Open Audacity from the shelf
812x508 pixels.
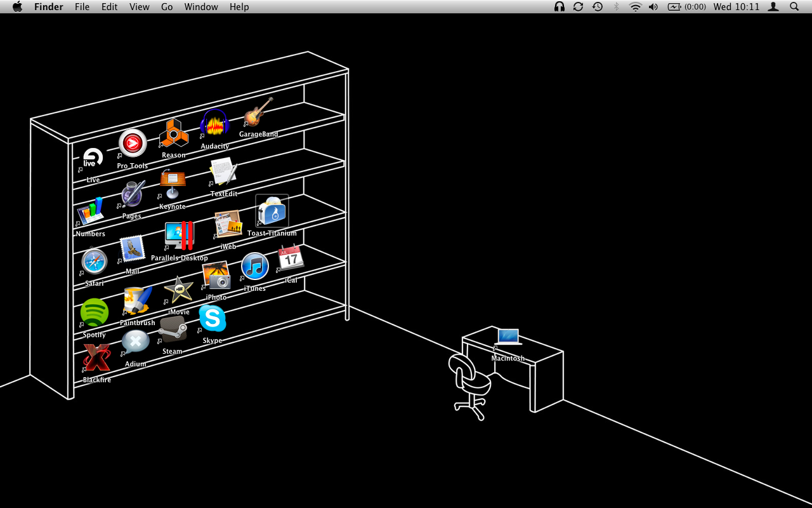click(214, 124)
